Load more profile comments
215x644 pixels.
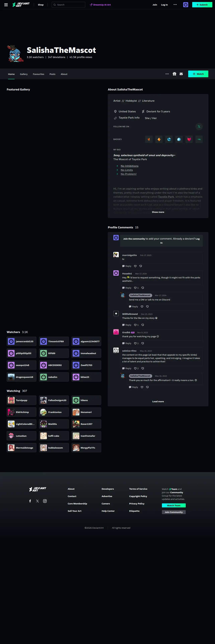tap(158, 402)
